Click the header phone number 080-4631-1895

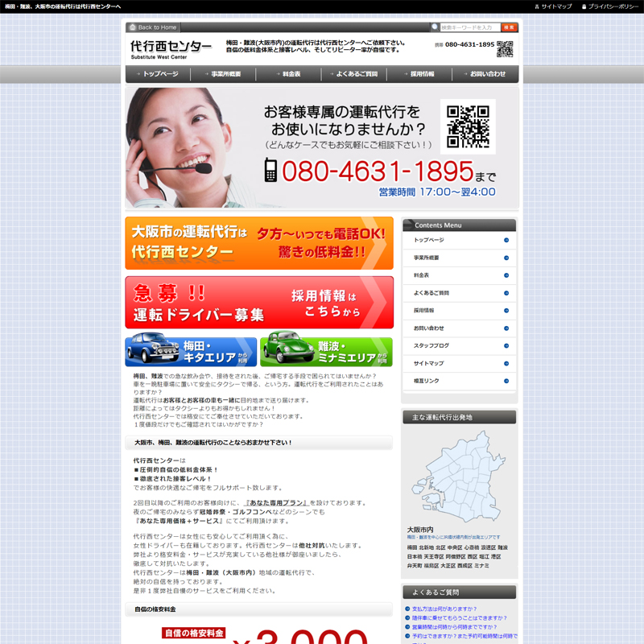tap(469, 44)
